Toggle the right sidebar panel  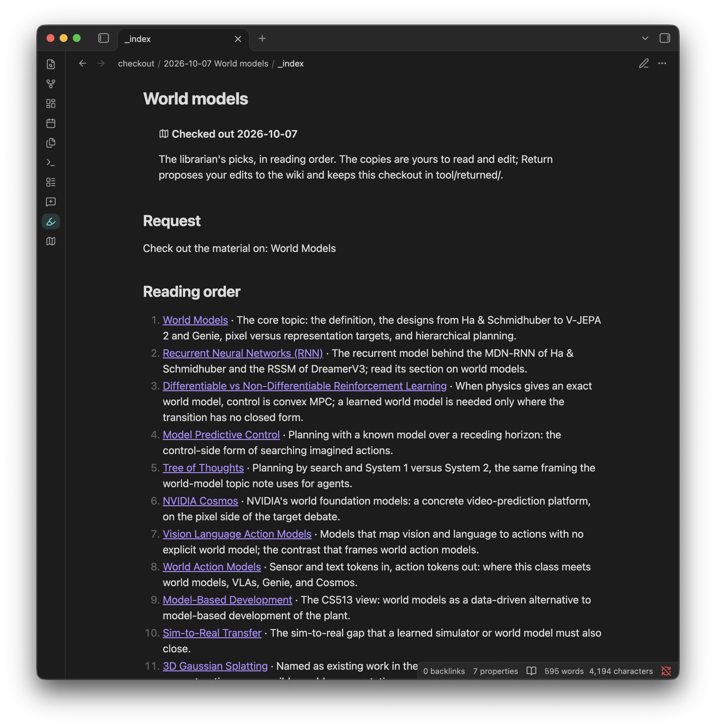665,38
